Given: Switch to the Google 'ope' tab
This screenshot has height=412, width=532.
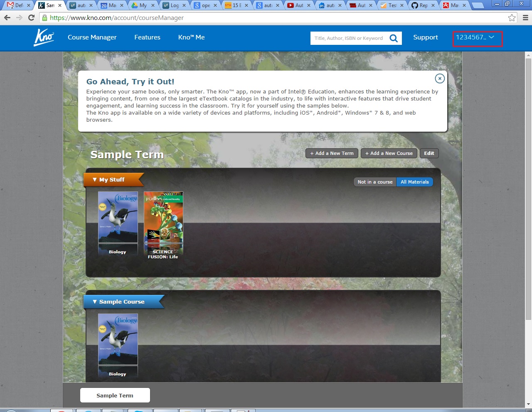Looking at the screenshot, I should click(x=204, y=5).
